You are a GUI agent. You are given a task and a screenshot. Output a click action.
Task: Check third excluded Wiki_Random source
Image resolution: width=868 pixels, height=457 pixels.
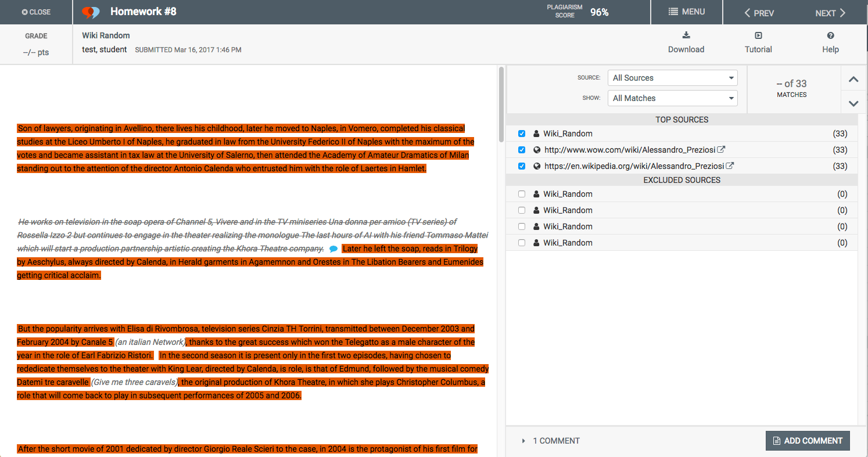[522, 226]
